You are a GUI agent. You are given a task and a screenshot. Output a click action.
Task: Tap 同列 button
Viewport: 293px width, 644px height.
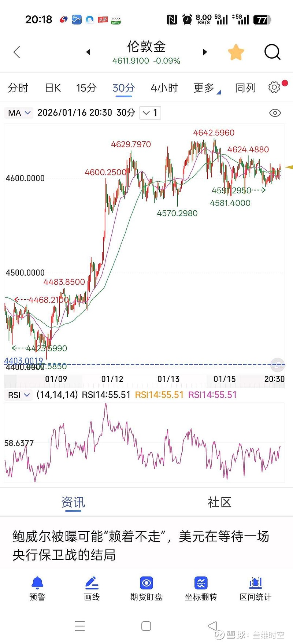[x=245, y=88]
